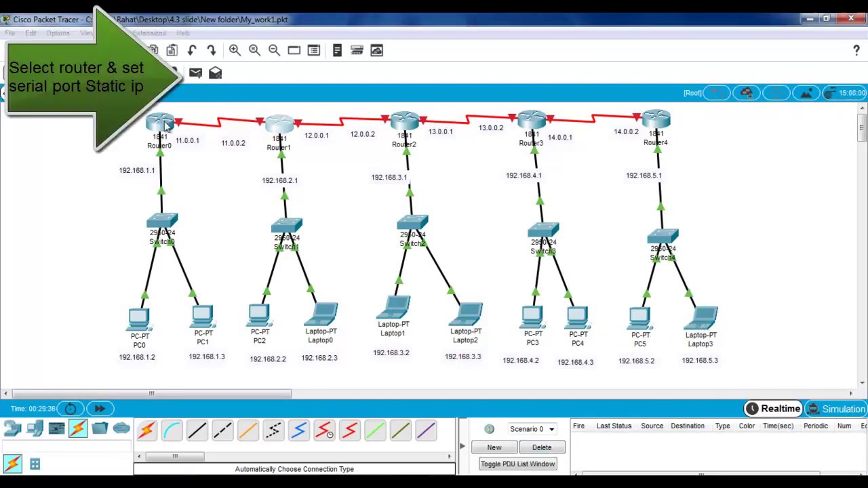Open the Edit menu

[31, 33]
